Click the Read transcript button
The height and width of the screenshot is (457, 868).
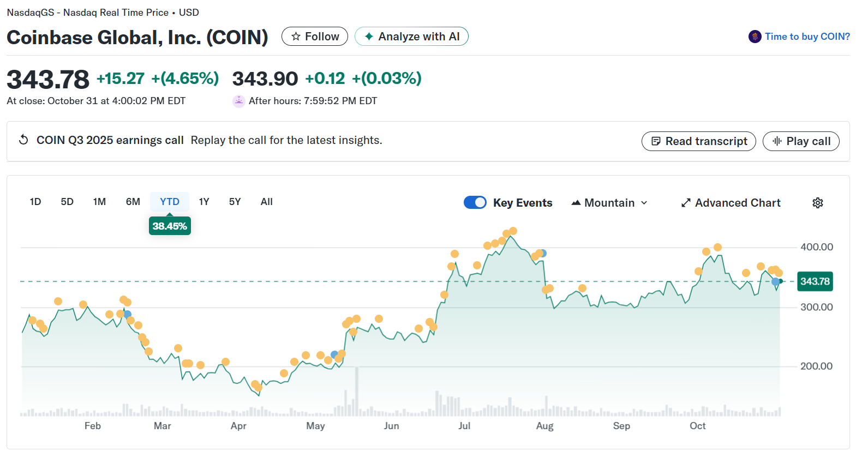[x=698, y=141]
